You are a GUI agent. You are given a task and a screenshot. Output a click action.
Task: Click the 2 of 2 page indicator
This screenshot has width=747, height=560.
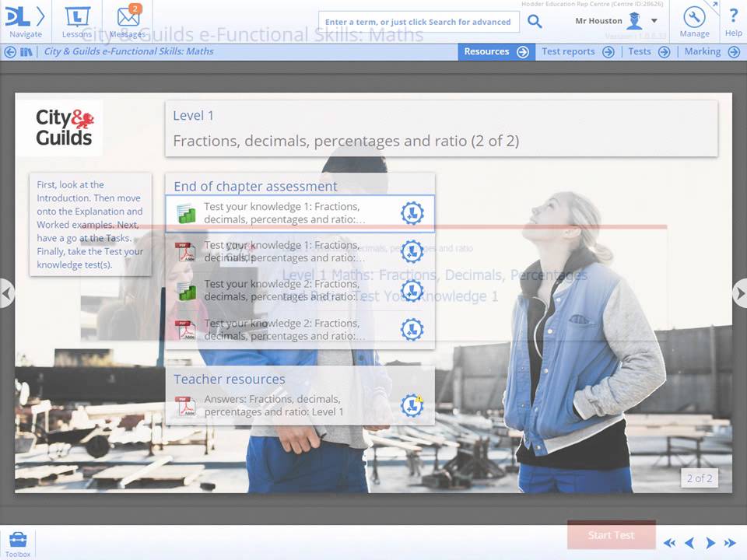tap(700, 478)
